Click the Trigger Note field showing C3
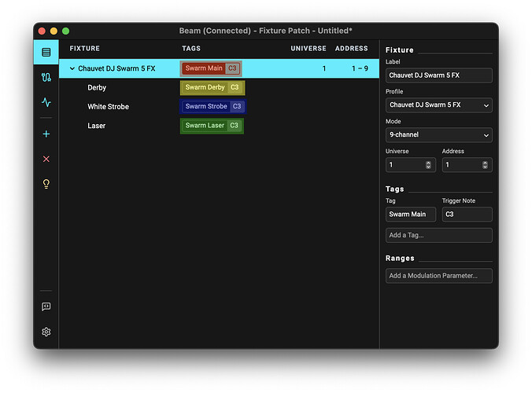Screen dimensions: 532x393 pyautogui.click(x=467, y=214)
